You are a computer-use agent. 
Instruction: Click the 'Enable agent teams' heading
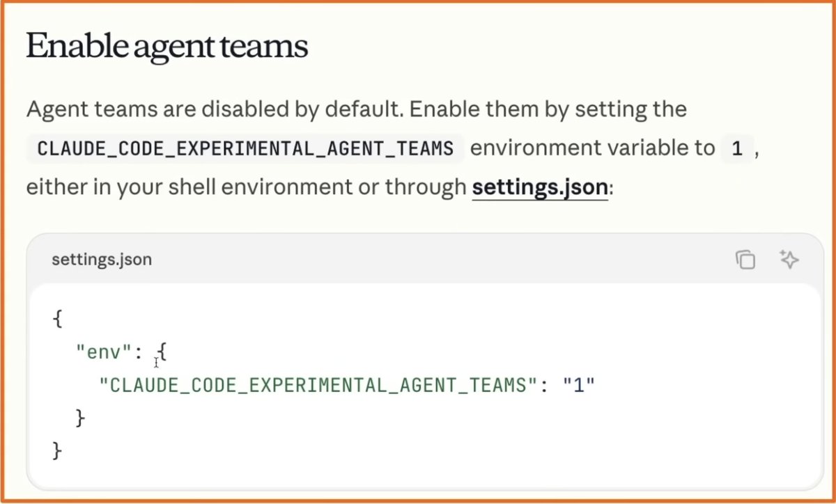[x=167, y=47]
